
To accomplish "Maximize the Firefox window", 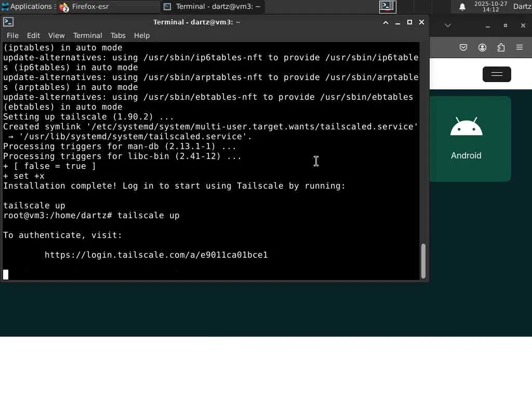I will [505, 26].
